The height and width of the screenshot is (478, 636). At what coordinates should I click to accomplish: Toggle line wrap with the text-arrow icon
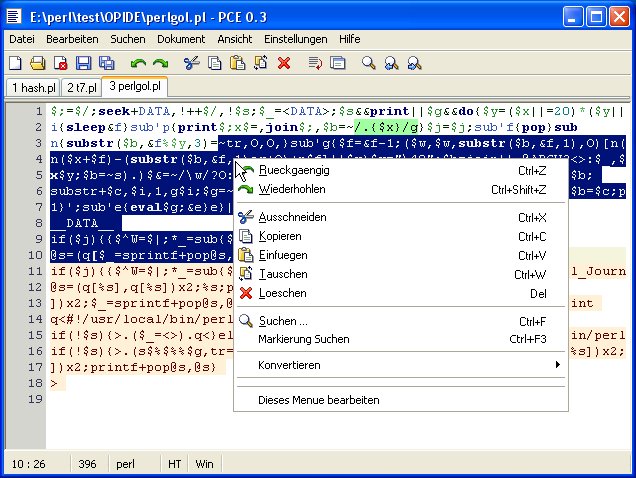315,63
